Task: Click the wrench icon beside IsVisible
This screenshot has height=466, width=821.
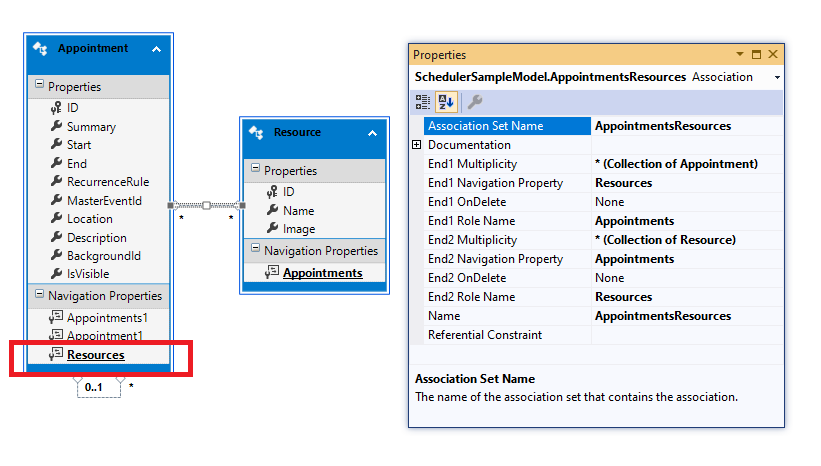Action: [x=57, y=273]
